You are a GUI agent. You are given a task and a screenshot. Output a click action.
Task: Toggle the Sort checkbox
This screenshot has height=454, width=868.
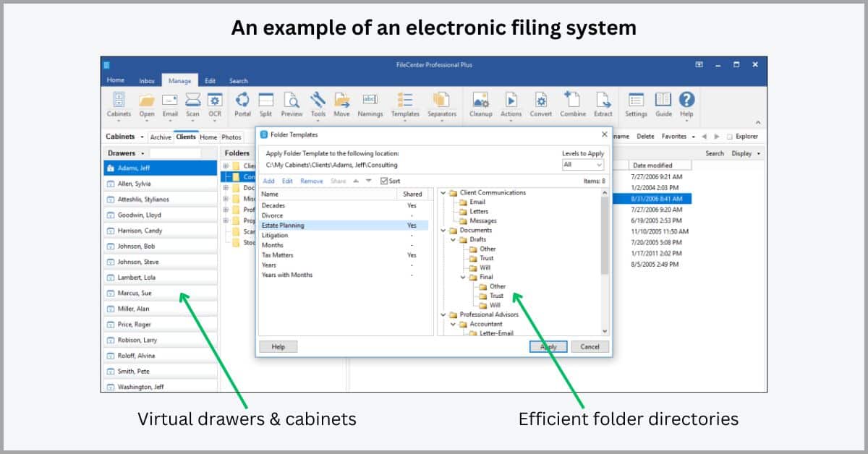[384, 181]
